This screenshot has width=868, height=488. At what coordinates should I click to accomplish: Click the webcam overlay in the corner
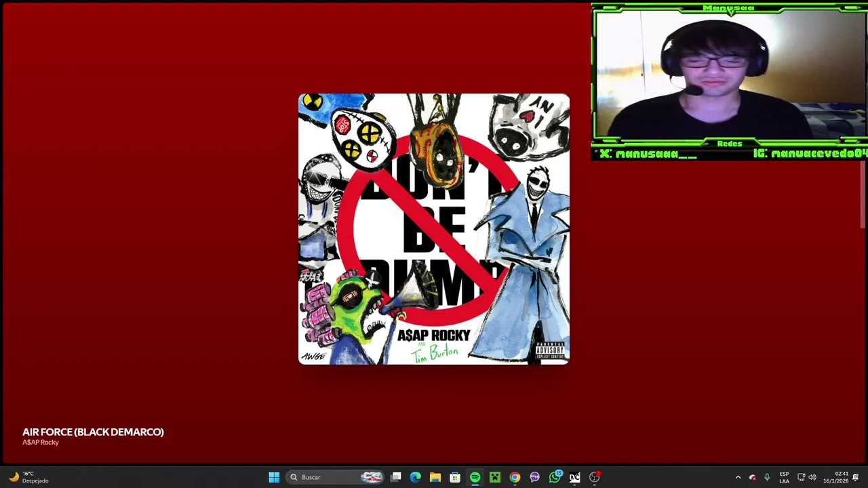click(x=729, y=82)
